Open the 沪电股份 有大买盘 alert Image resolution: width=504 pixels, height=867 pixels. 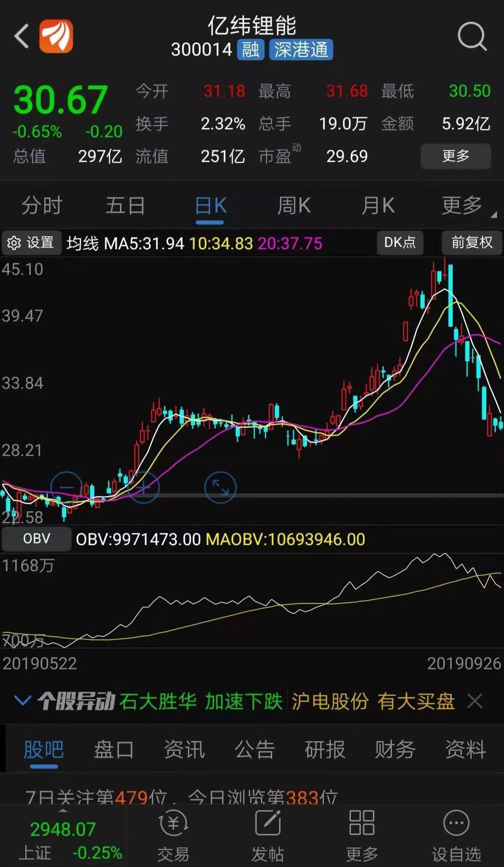coord(373,701)
